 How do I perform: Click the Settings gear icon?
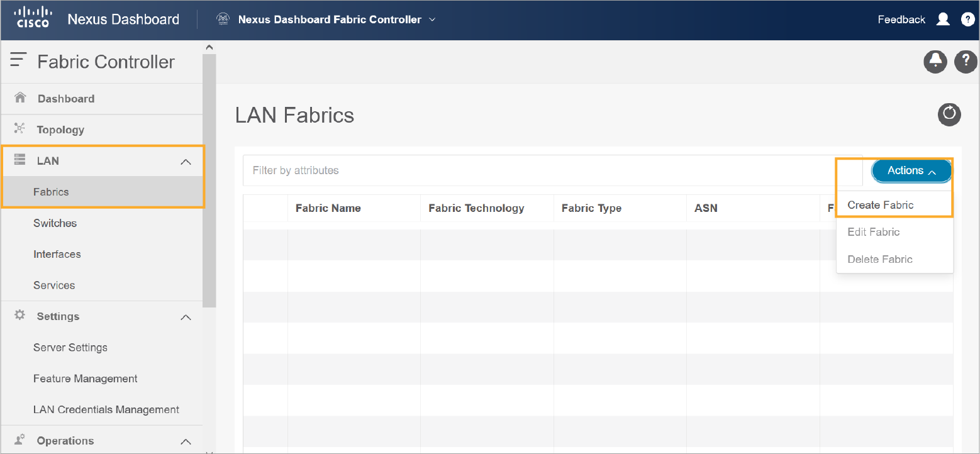(20, 315)
